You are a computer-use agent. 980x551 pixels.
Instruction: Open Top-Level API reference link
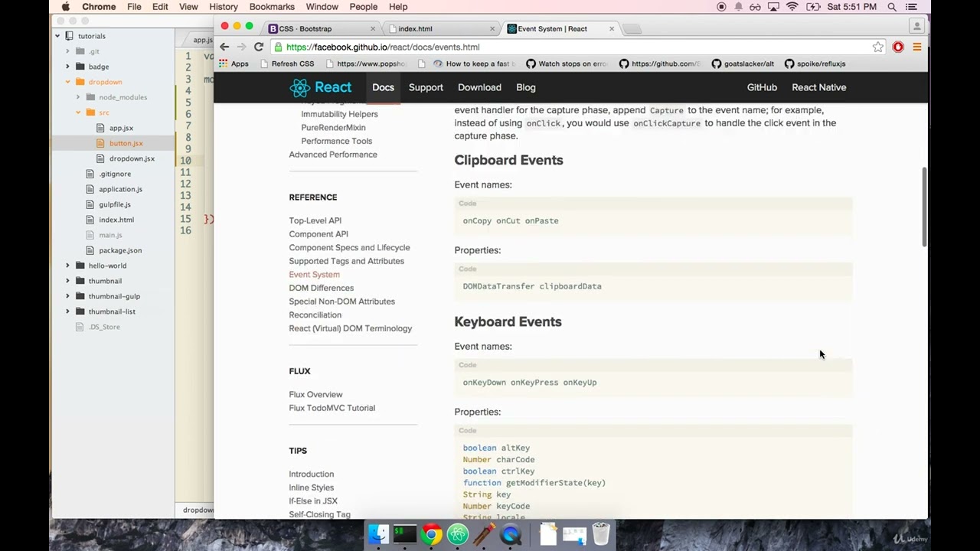tap(315, 220)
